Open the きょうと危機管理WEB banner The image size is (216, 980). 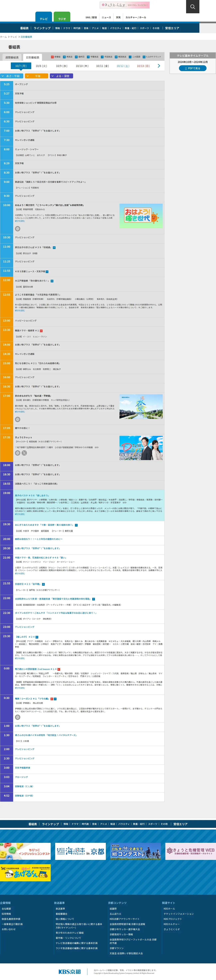tap(191, 851)
